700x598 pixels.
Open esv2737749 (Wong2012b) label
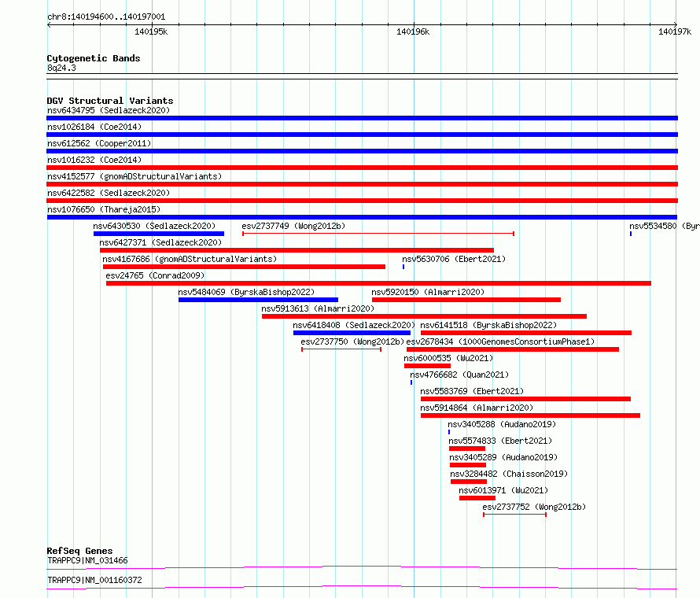coord(293,226)
